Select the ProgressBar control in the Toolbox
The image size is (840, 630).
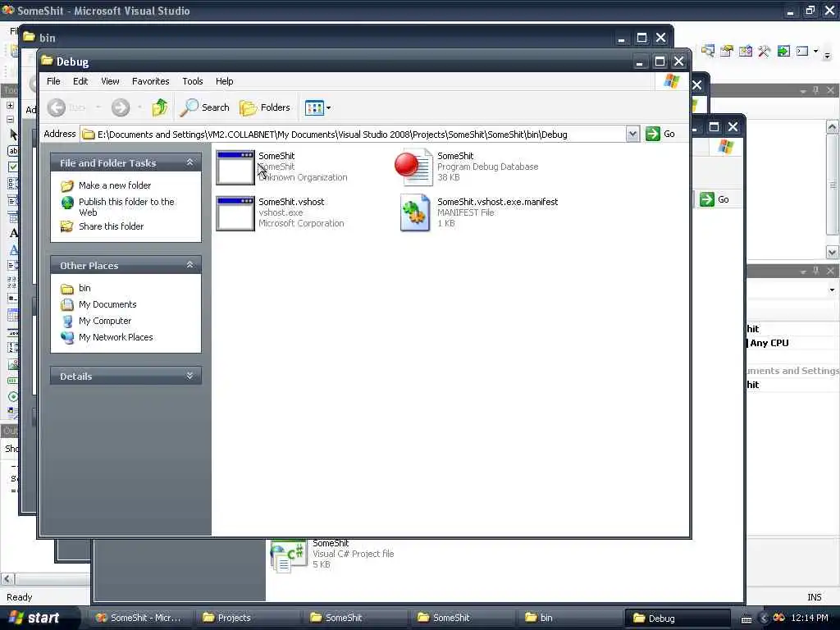[13, 381]
